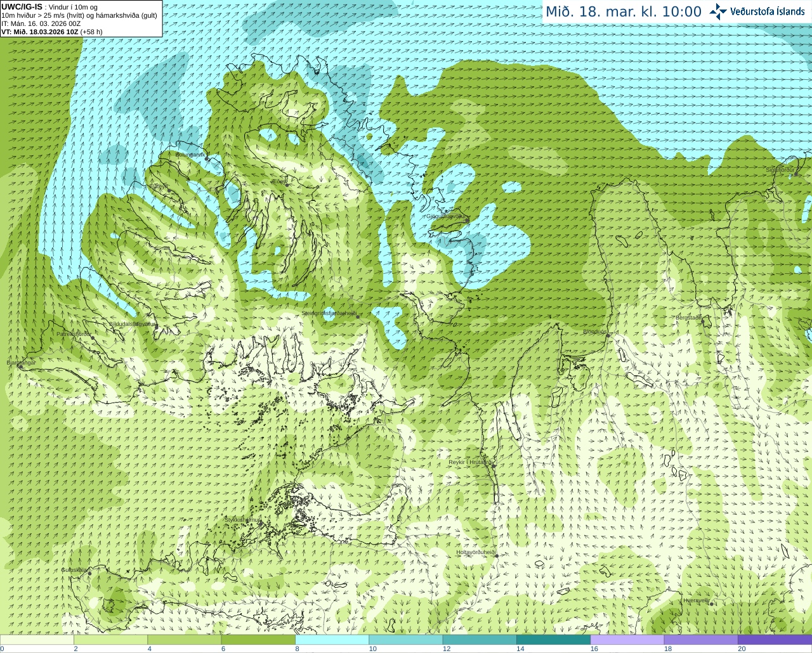Pick the above-20 m/s dark purple legend swatch

coord(775,640)
